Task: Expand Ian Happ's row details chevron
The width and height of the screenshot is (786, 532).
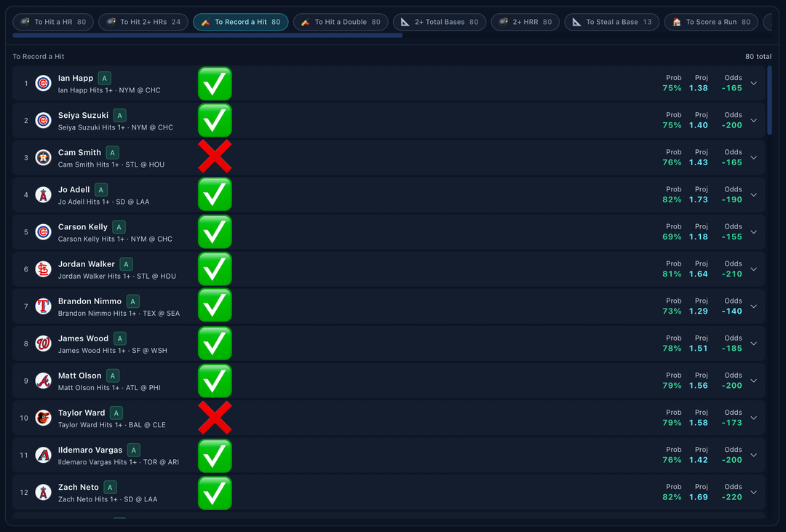Action: coord(753,84)
